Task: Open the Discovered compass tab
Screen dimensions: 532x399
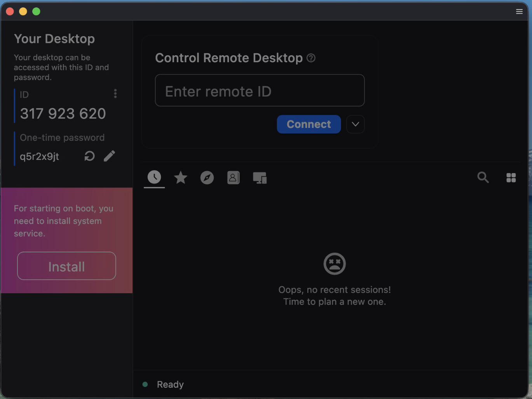Action: tap(207, 178)
